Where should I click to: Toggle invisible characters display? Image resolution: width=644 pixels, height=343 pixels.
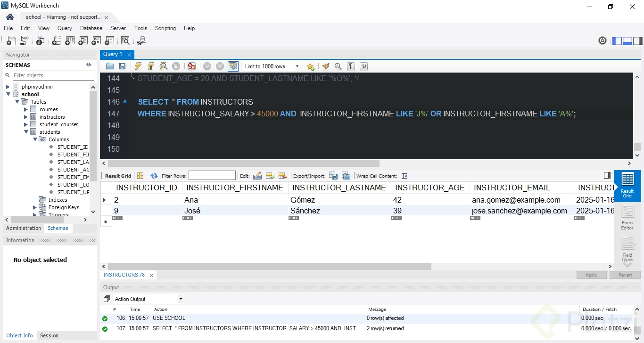click(x=351, y=66)
